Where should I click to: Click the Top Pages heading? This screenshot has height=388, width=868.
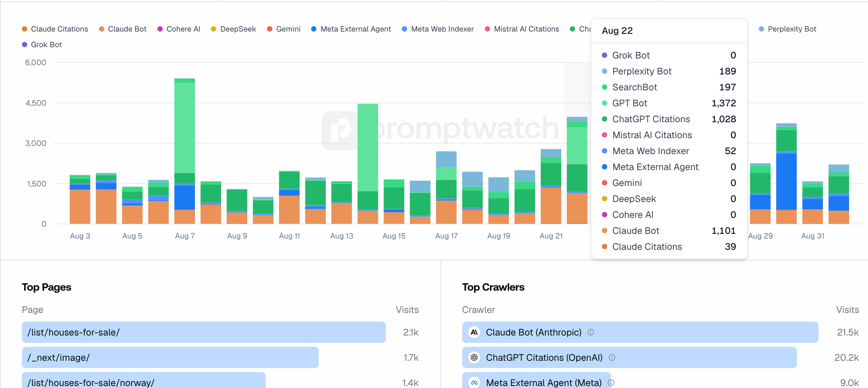pyautogui.click(x=46, y=287)
